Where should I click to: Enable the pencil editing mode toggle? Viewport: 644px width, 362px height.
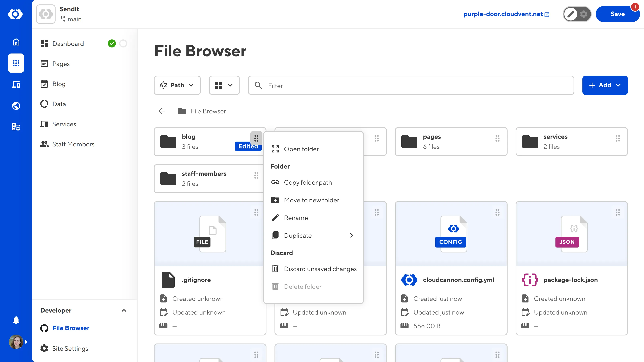coord(571,14)
